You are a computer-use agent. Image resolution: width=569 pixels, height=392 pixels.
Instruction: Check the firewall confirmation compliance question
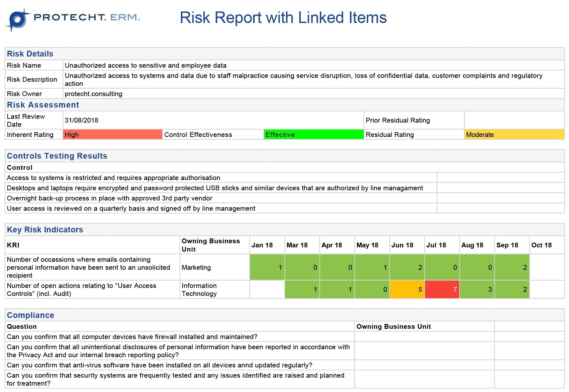132,336
